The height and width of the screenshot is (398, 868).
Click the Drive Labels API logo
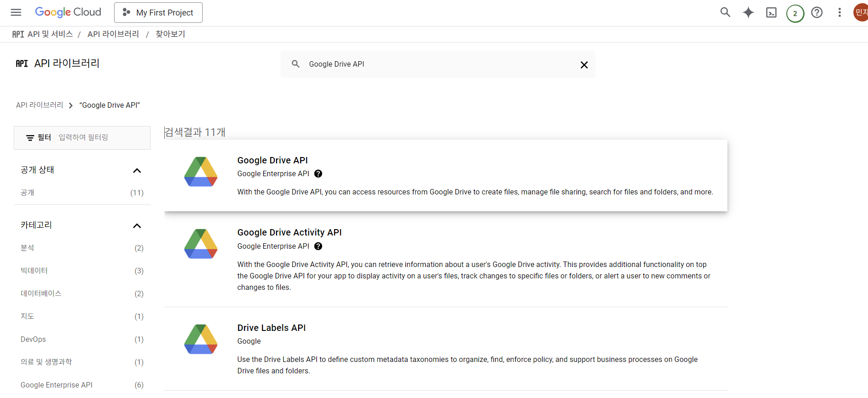tap(201, 339)
